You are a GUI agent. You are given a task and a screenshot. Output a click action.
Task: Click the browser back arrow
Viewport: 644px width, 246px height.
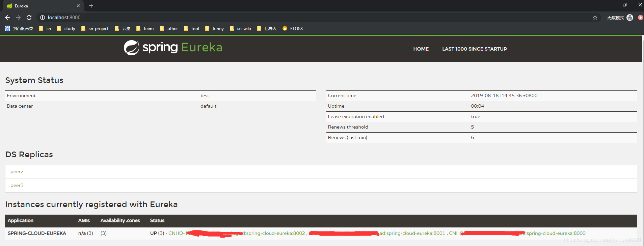click(7, 18)
